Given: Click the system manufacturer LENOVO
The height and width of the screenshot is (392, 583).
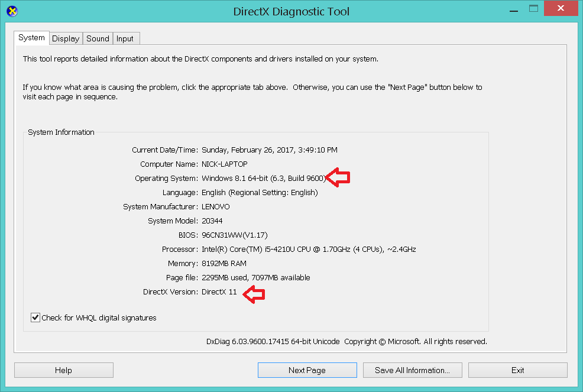Looking at the screenshot, I should pyautogui.click(x=216, y=207).
